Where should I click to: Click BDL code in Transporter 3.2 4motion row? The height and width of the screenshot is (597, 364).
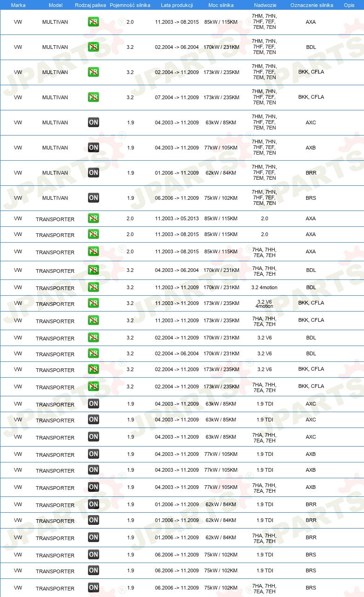[311, 287]
